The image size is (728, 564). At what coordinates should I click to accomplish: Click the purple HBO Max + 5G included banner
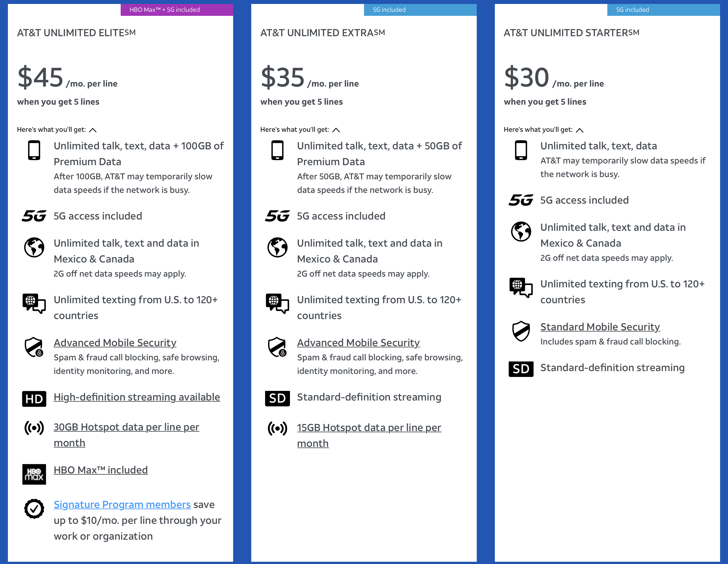[x=177, y=10]
